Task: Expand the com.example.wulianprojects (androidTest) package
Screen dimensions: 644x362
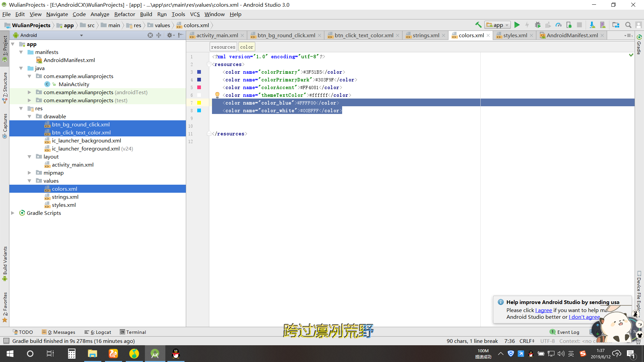Action: 30,92
